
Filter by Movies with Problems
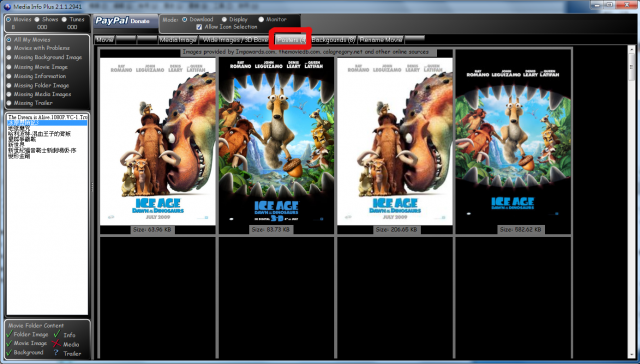[x=9, y=48]
